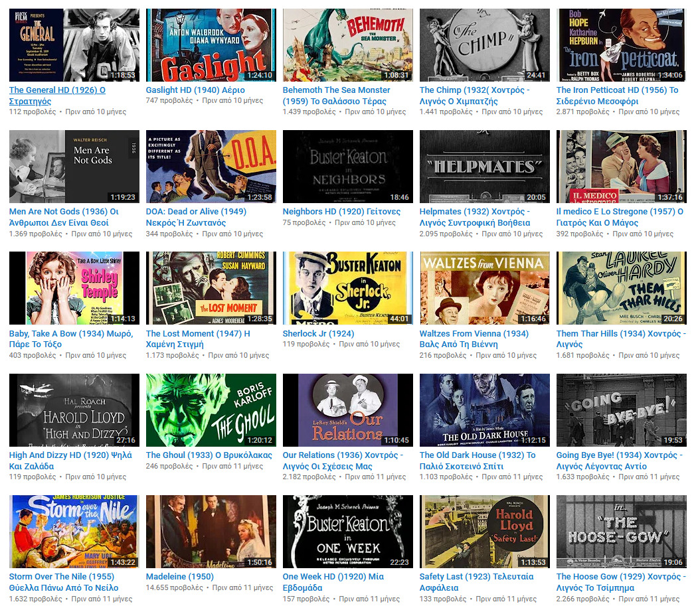This screenshot has height=608, width=700.
Task: Open The Ghoul (1933) title link
Action: pyautogui.click(x=209, y=455)
